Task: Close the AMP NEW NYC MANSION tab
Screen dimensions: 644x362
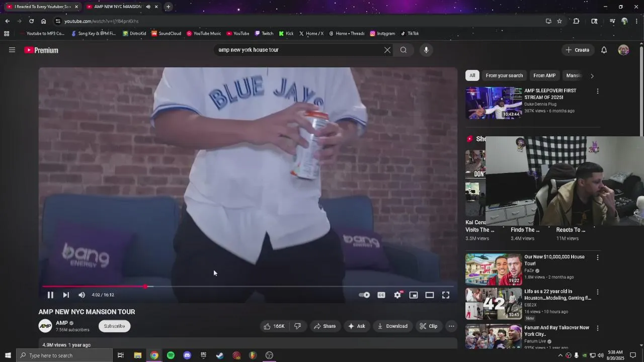Action: pos(156,7)
